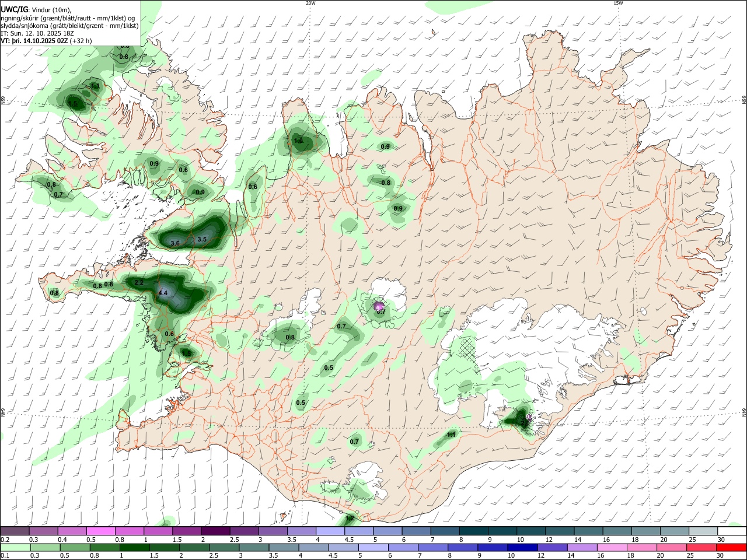Pick the bright red lower legend swatch after 30
The image size is (747, 560).
(x=732, y=547)
